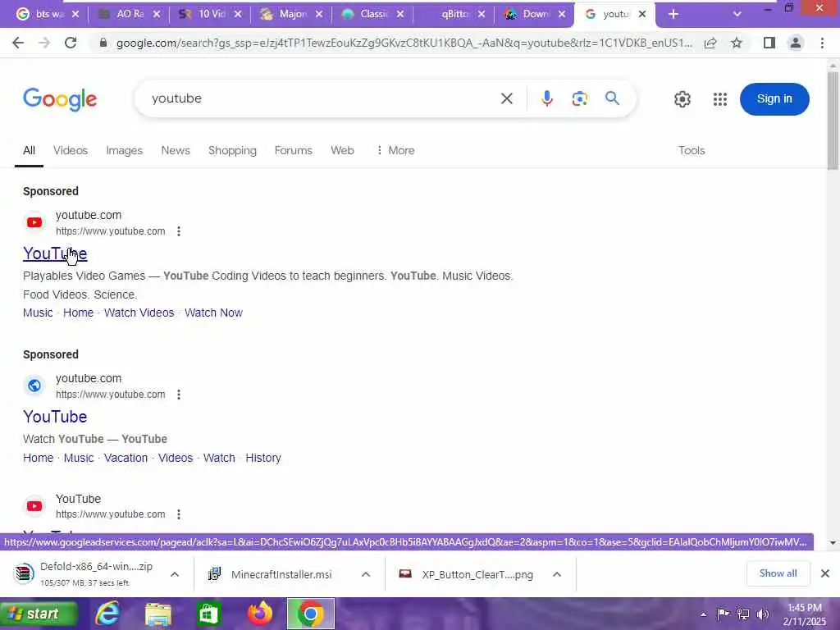Screen dimensions: 840x630
Task: Show hidden tray icons arrow
Action: coord(703,614)
